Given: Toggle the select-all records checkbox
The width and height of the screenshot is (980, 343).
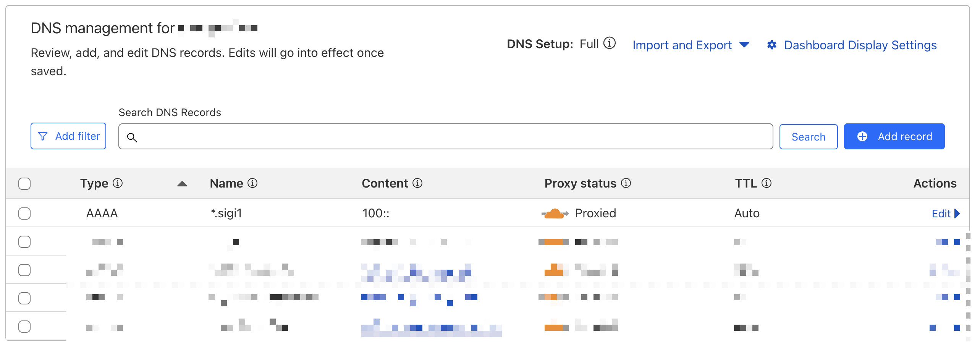Looking at the screenshot, I should pos(24,184).
